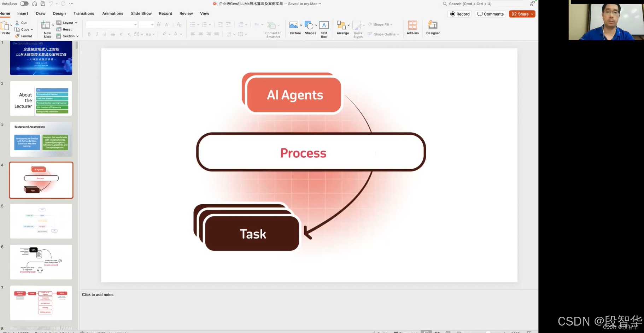Open the Slide Show tab
The image size is (644, 333).
click(141, 13)
